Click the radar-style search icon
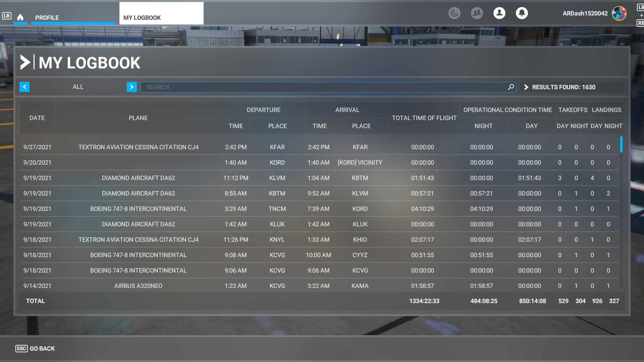644x362 pixels. tap(454, 13)
